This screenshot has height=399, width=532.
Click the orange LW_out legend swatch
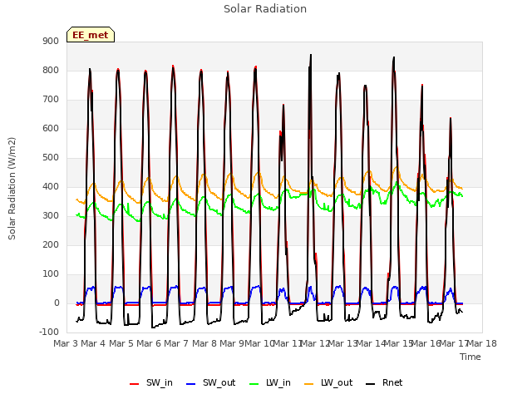[x=309, y=384]
